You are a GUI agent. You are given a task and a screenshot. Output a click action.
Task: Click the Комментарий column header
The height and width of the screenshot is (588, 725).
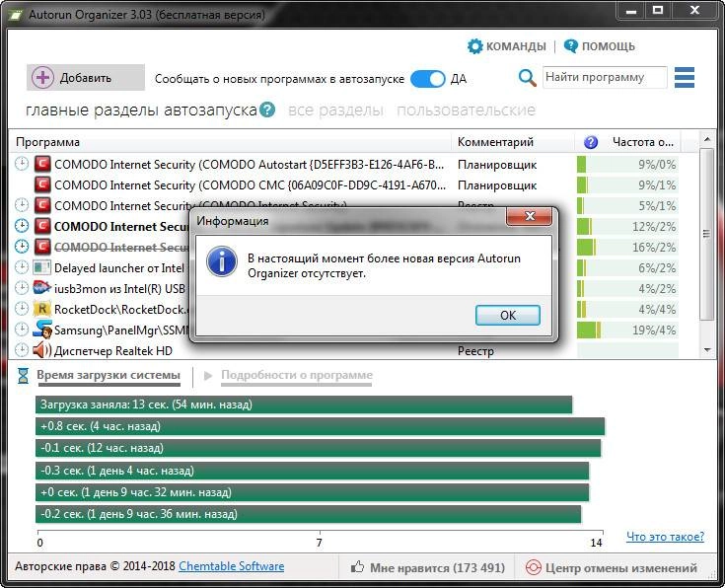[513, 142]
